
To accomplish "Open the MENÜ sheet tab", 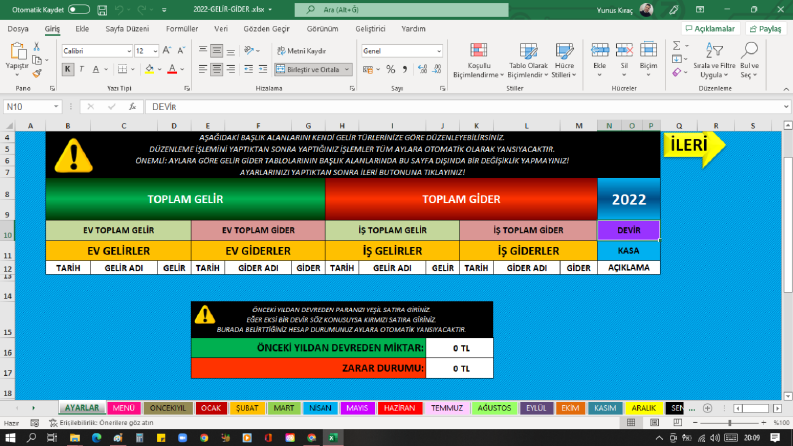I will click(123, 408).
